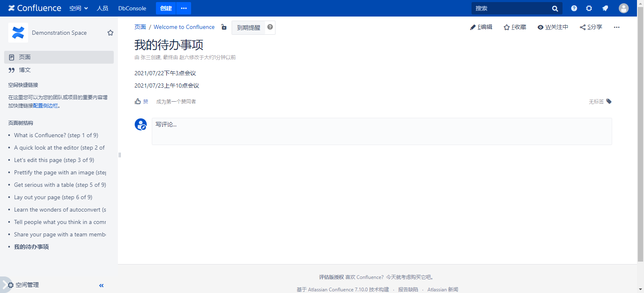
Task: Click the 写评论 comment input field
Action: pos(381,131)
